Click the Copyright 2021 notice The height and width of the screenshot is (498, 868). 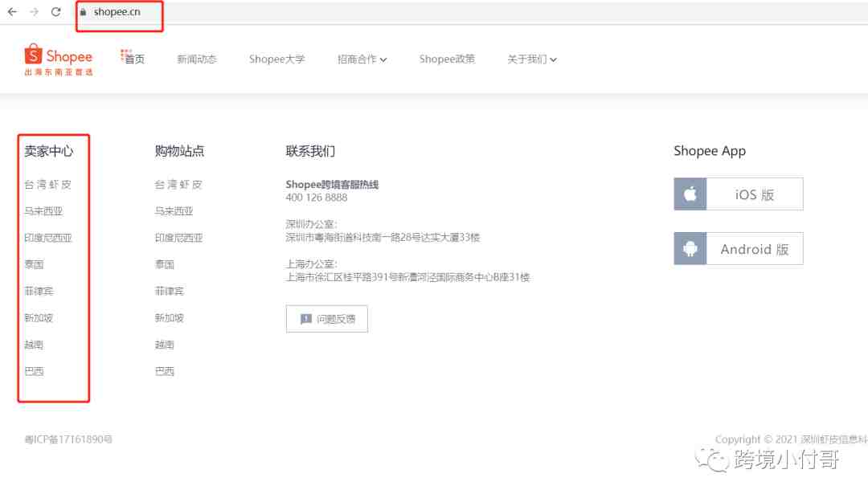click(791, 439)
